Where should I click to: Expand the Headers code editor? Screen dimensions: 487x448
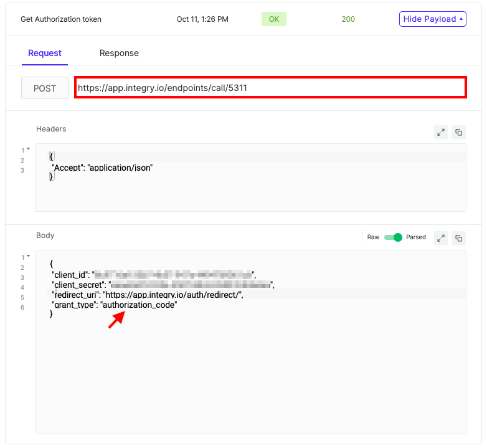[x=440, y=133]
